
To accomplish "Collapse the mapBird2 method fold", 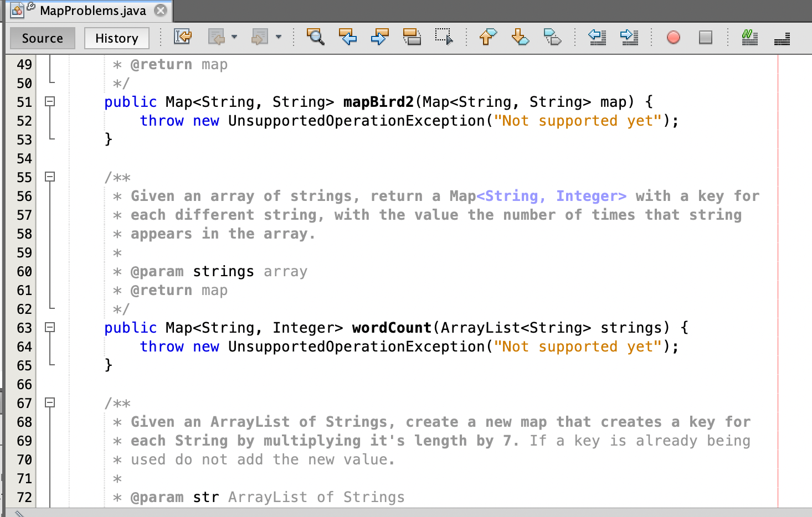I will (x=50, y=102).
